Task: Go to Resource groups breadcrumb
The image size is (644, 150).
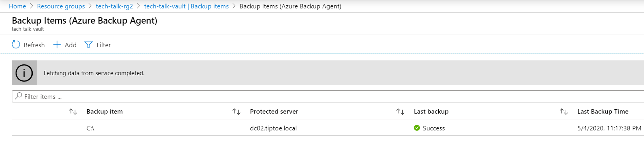Action: pos(61,6)
